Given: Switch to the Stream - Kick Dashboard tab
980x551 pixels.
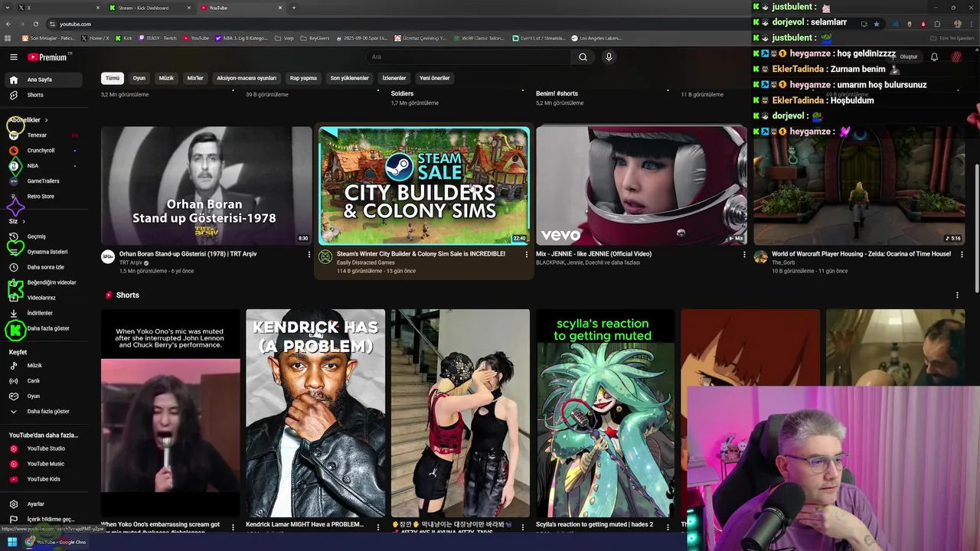Looking at the screenshot, I should coord(149,8).
